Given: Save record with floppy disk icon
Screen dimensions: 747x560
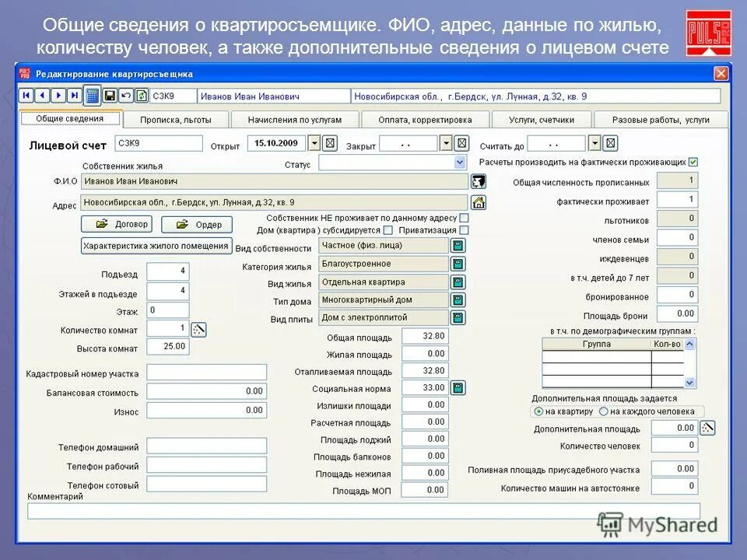Looking at the screenshot, I should tap(110, 96).
